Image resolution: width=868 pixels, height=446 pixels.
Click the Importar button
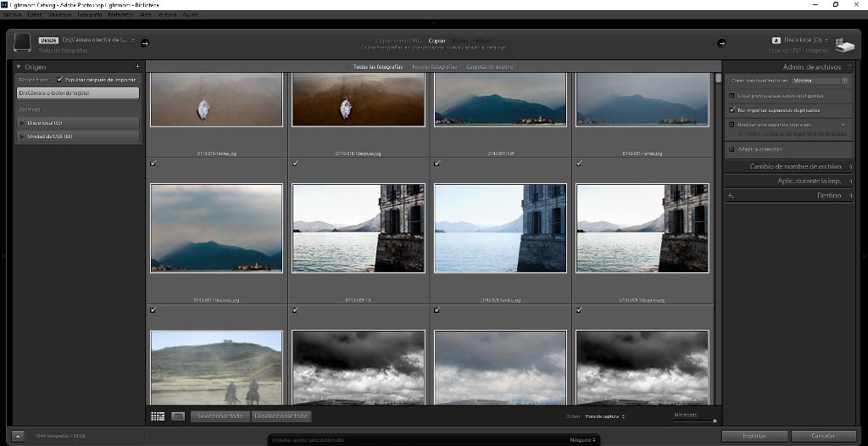[x=754, y=436]
